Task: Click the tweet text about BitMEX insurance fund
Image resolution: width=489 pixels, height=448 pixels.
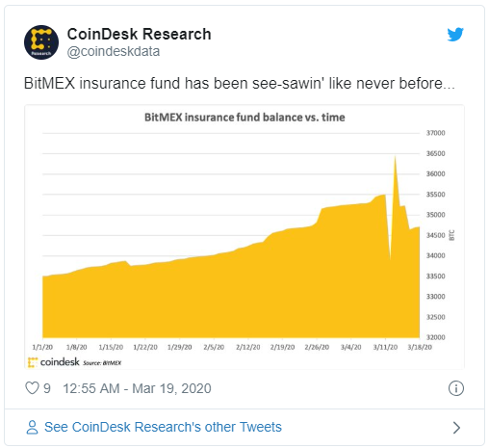Action: tap(240, 83)
